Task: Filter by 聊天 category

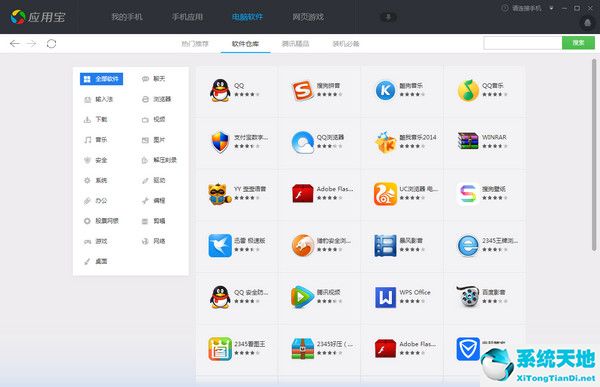Action: click(153, 79)
